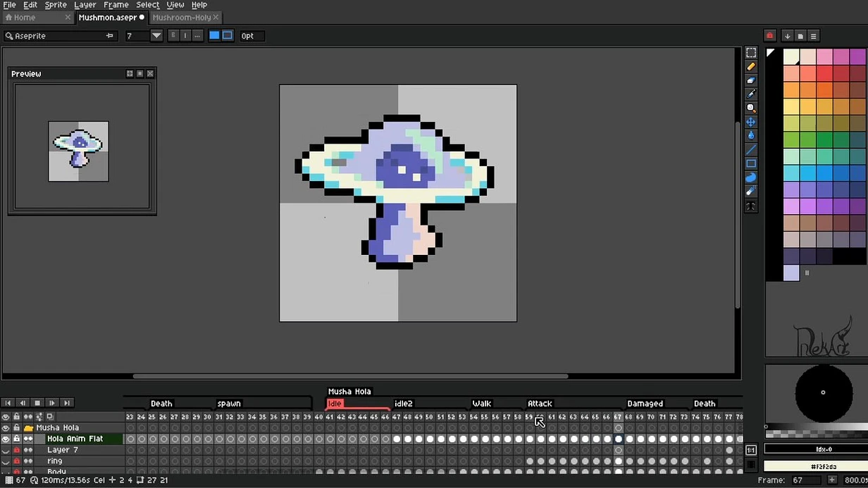Click frame 67 header in timeline
Screen dimensions: 868x488
pyautogui.click(x=618, y=417)
